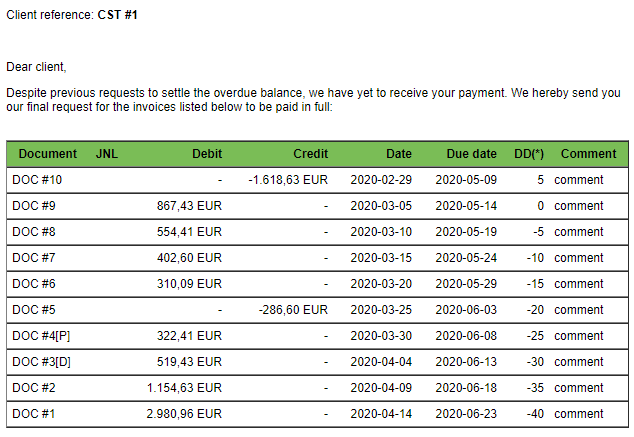Click the -1.618,63 EUR credit amount
This screenshot has height=437, width=634.
[288, 180]
